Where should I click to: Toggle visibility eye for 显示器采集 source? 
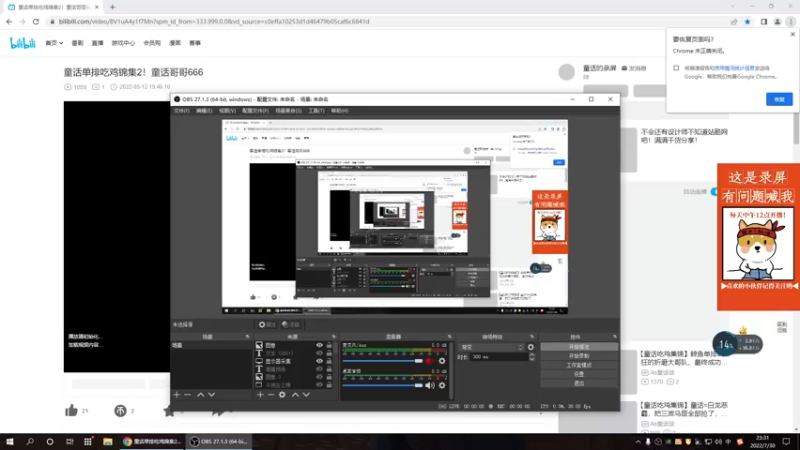click(319, 361)
